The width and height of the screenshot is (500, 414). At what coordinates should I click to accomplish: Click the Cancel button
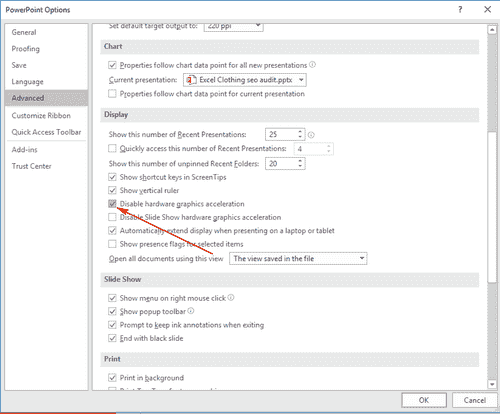point(475,400)
